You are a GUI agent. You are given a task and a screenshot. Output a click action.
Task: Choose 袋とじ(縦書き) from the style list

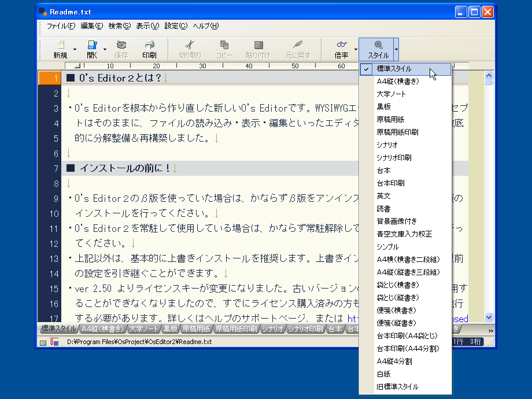[405, 298]
